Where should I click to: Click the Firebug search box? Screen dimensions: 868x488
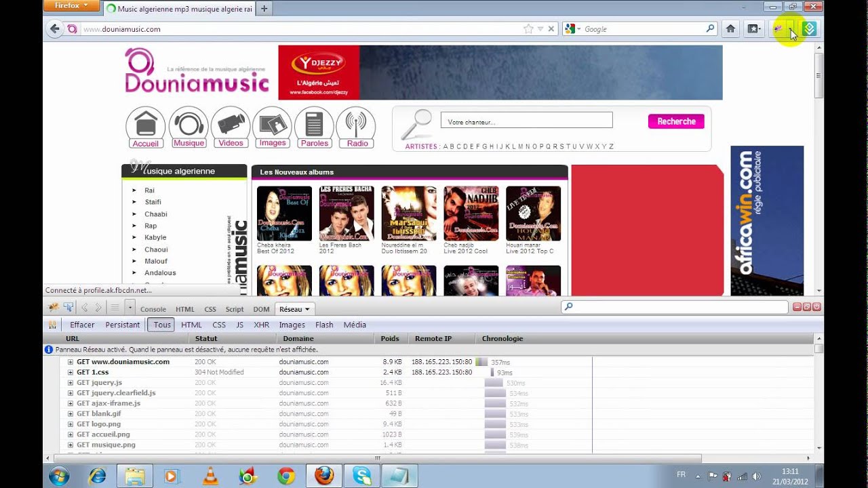click(x=675, y=307)
